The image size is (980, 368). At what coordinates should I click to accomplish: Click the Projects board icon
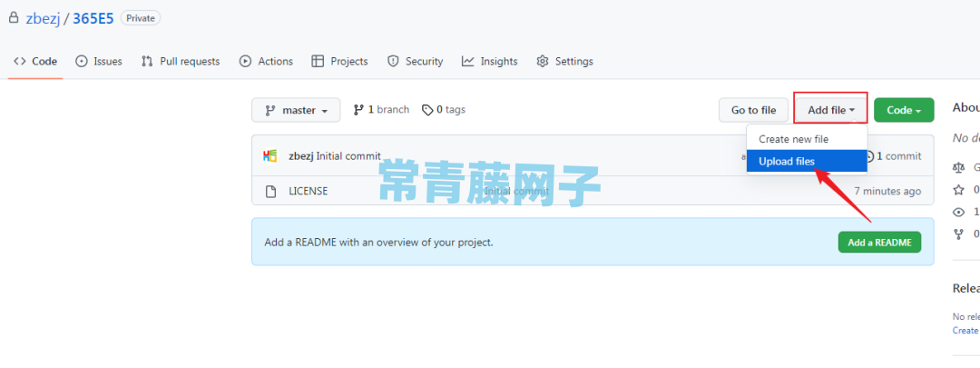tap(318, 62)
